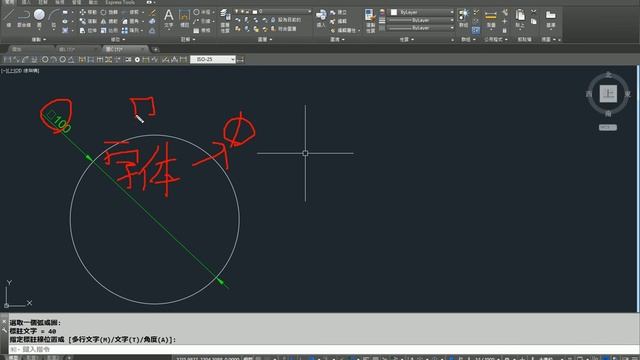
Task: Click the white ByLayer color swatch
Action: pyautogui.click(x=393, y=12)
